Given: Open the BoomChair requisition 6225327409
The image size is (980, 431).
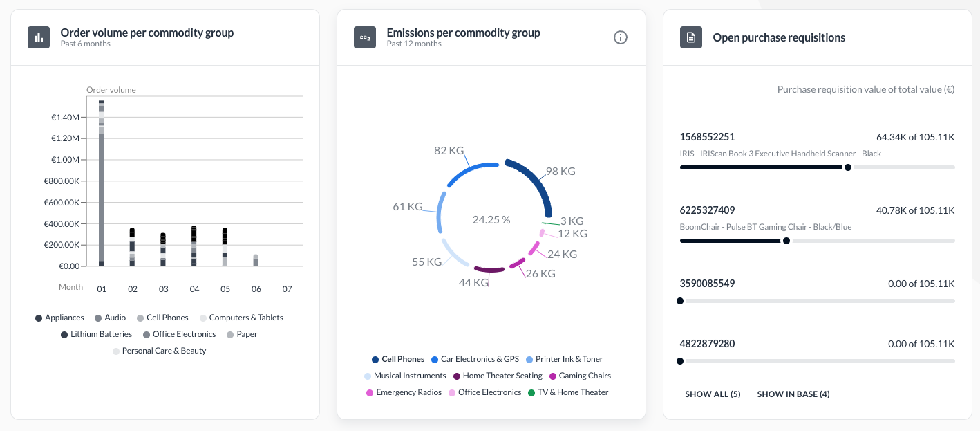Looking at the screenshot, I should coord(706,210).
